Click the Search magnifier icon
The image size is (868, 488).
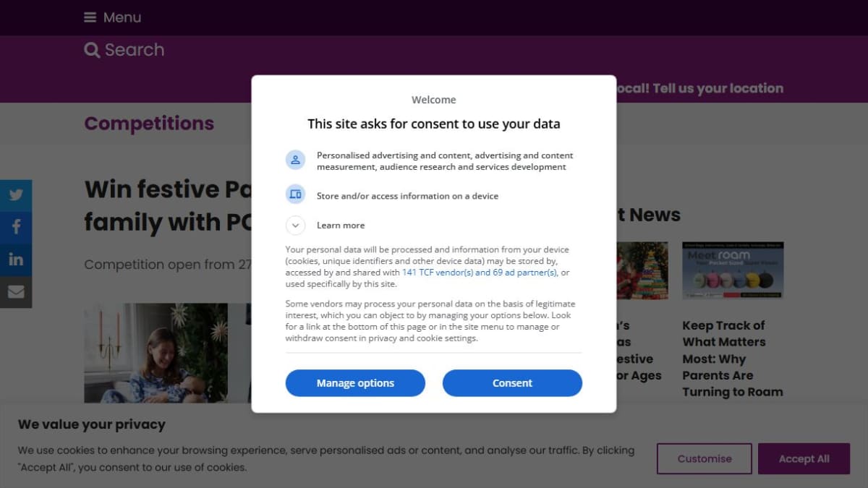92,50
